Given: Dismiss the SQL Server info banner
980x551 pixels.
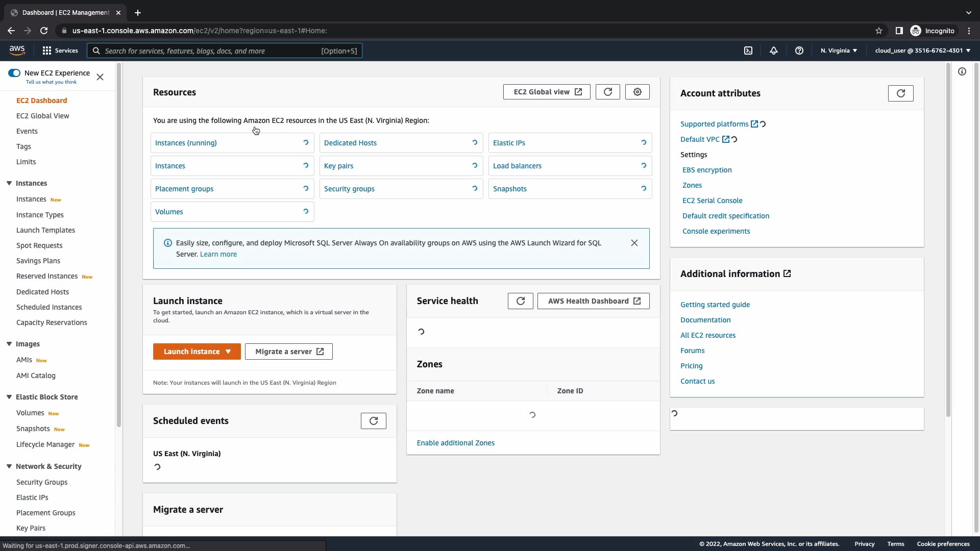Looking at the screenshot, I should point(634,243).
